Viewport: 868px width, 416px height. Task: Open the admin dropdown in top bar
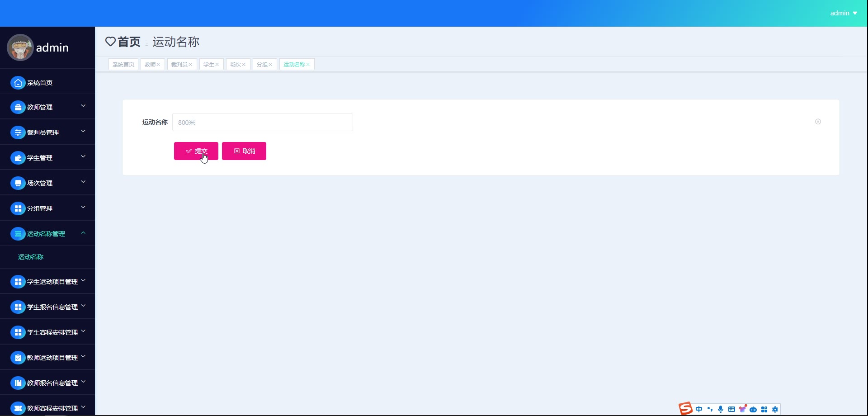[x=844, y=13]
